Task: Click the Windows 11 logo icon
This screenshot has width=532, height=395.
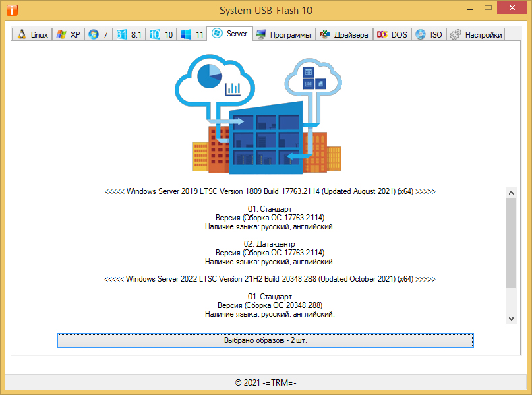Action: (x=185, y=34)
